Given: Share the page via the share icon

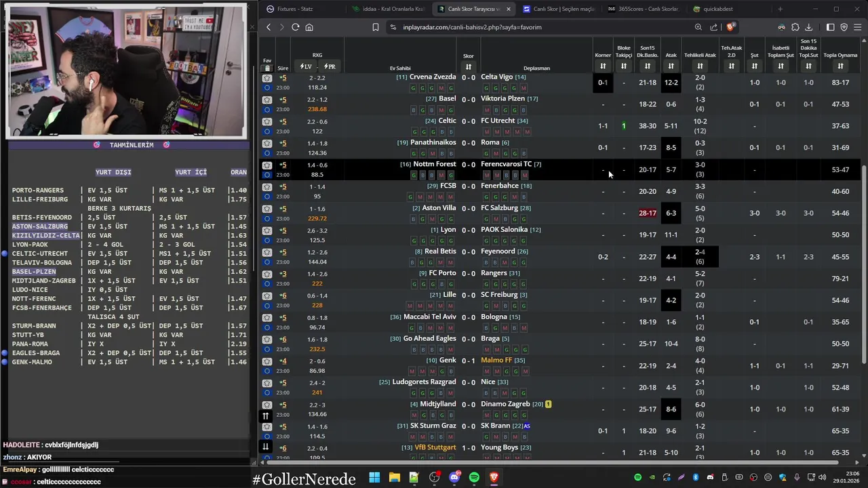Looking at the screenshot, I should (713, 27).
